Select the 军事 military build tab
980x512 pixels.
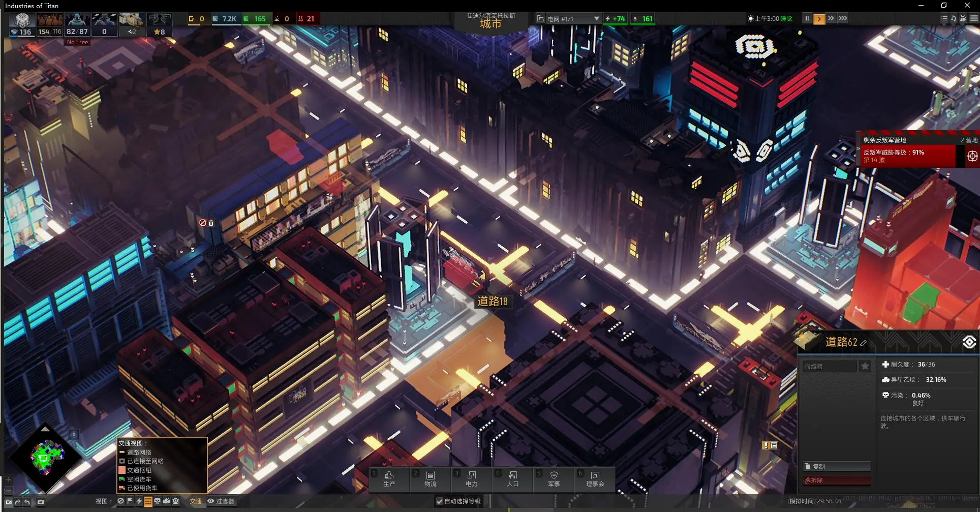click(x=554, y=479)
